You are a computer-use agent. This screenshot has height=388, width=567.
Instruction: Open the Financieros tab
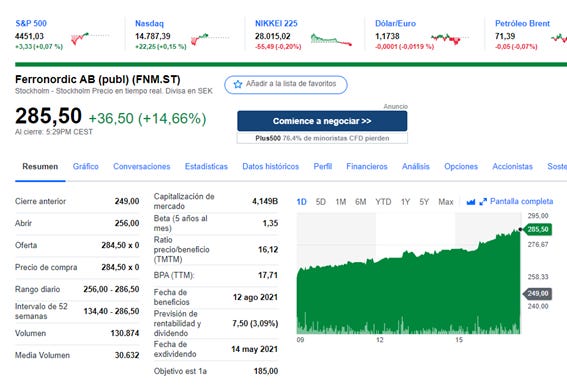click(367, 166)
